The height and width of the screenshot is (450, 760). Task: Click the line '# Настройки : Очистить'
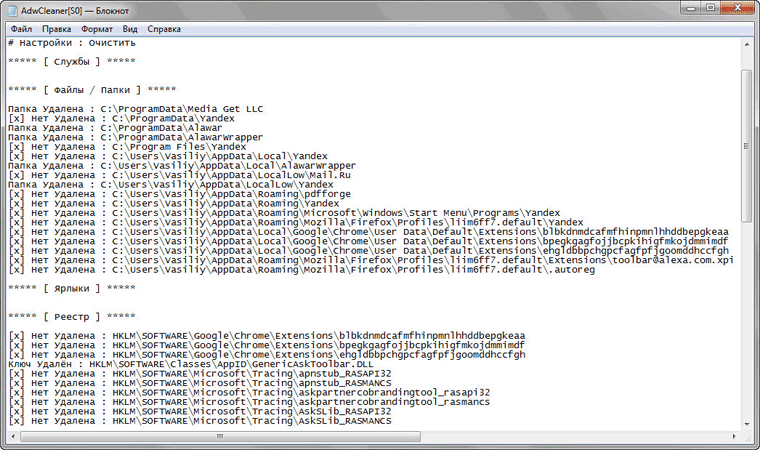point(72,43)
